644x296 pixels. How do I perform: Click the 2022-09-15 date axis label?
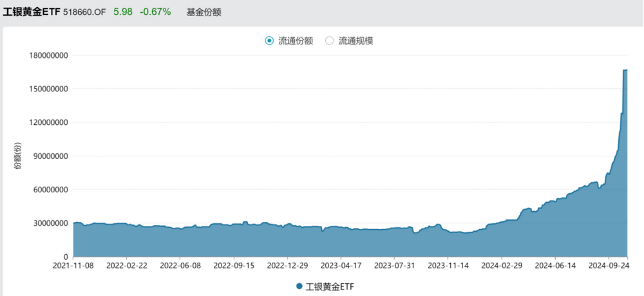tap(234, 265)
